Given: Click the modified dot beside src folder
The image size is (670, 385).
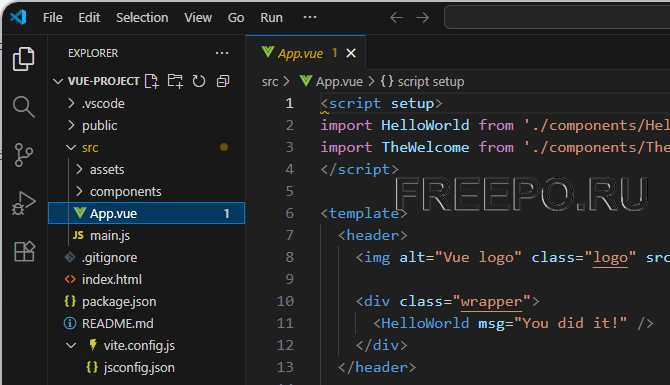Looking at the screenshot, I should click(x=224, y=147).
